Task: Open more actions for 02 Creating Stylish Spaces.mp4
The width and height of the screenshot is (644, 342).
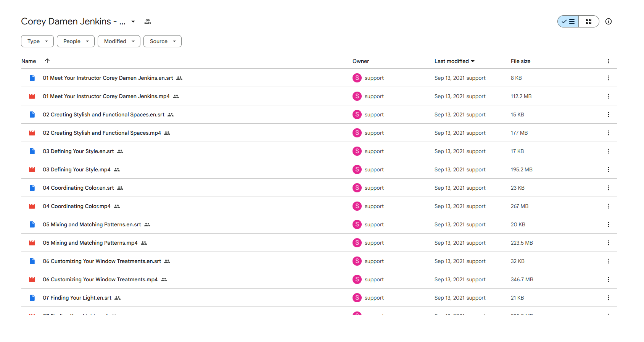Action: tap(609, 133)
